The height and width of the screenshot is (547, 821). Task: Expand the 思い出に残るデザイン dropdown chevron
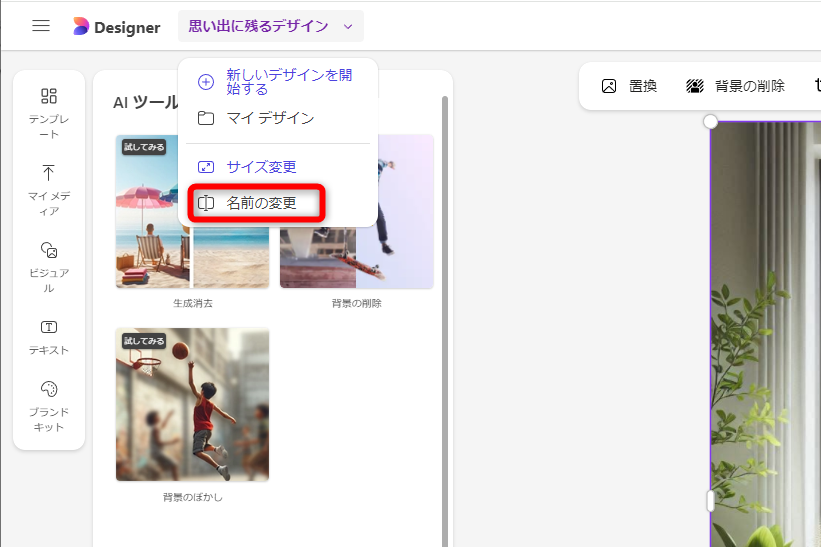[x=348, y=27]
